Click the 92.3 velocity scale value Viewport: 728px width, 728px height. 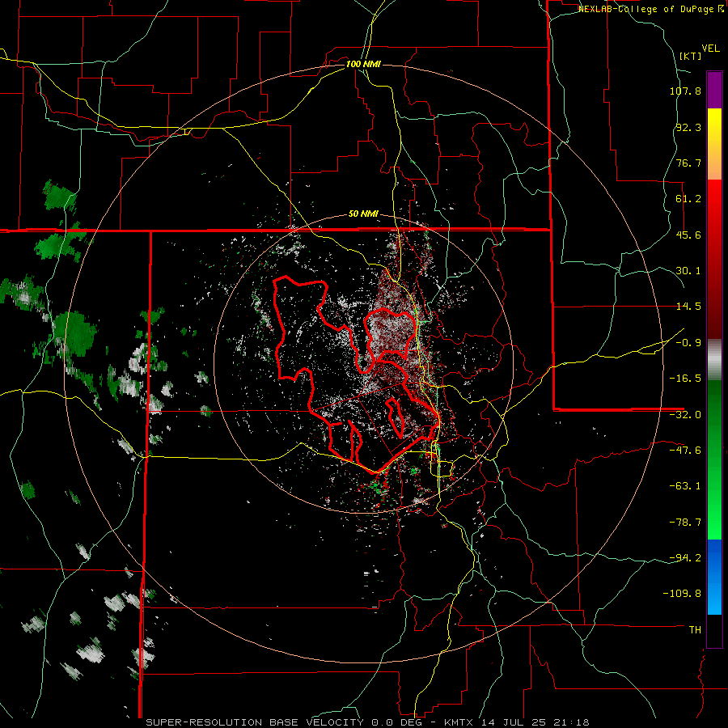tap(688, 127)
